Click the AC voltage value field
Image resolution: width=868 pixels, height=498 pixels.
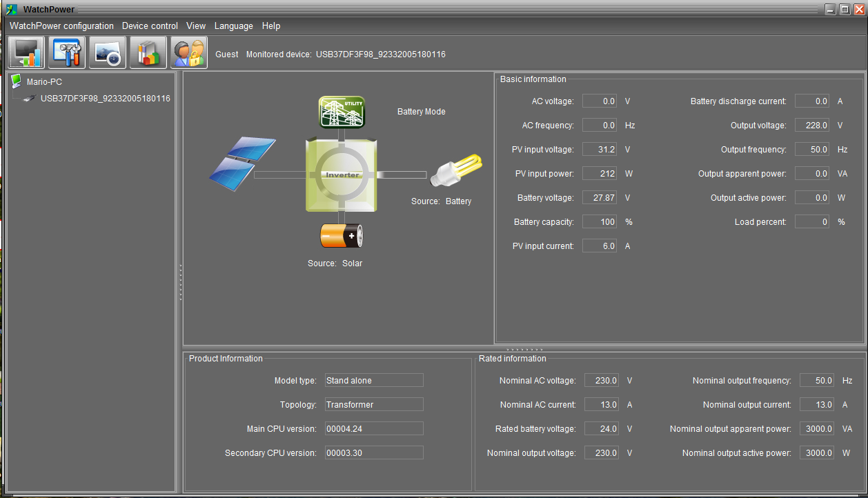coord(600,101)
